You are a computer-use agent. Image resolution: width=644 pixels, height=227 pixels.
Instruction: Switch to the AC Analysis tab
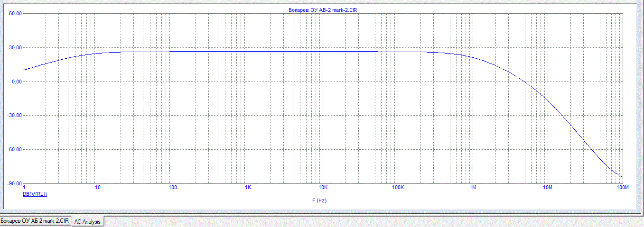[87, 221]
